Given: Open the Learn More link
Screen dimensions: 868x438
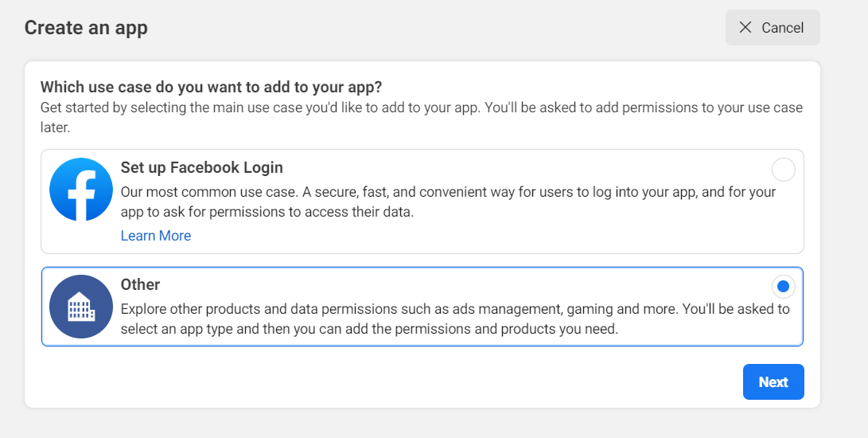Looking at the screenshot, I should click(x=156, y=236).
